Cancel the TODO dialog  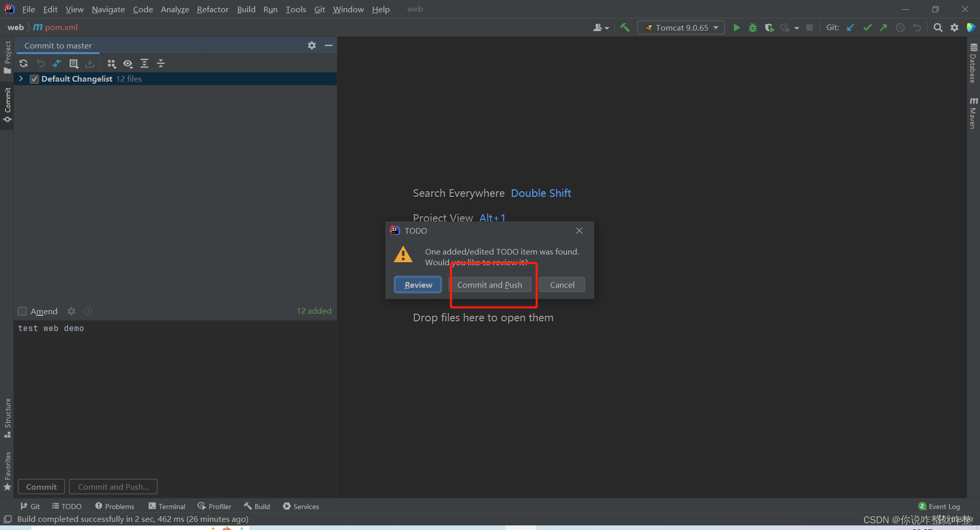coord(562,285)
